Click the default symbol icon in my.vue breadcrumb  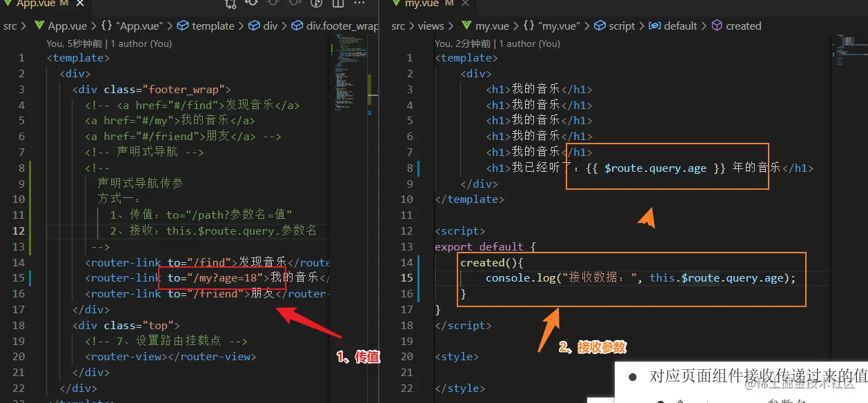pos(654,26)
